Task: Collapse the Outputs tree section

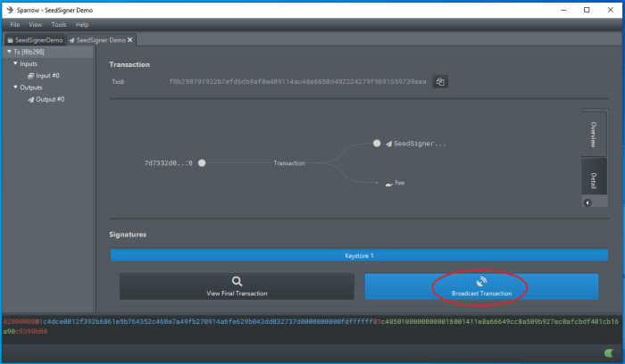Action: tap(15, 87)
